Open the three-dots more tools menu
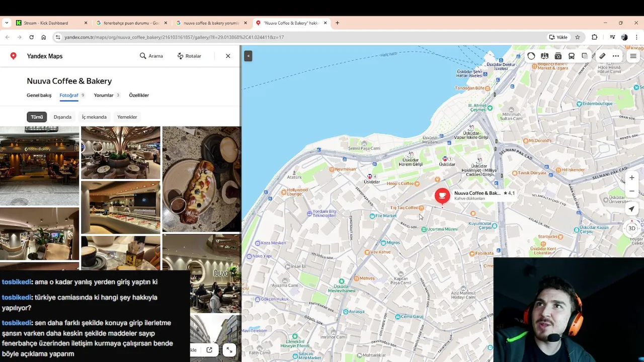 616,56
